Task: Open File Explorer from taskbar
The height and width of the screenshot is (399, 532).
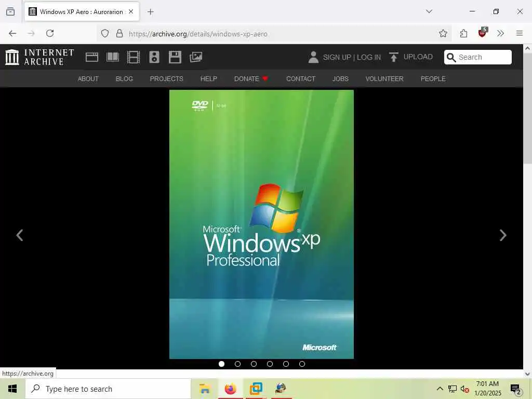Action: click(x=205, y=389)
